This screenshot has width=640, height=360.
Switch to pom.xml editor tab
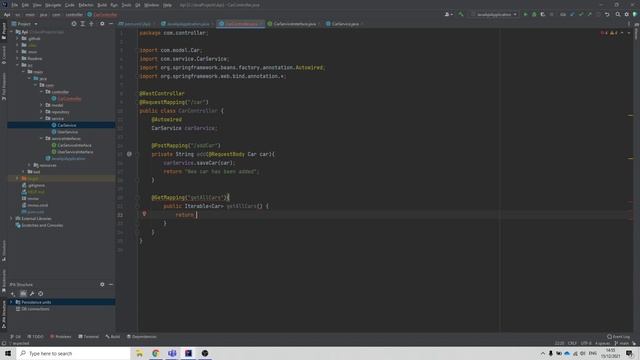pyautogui.click(x=137, y=24)
